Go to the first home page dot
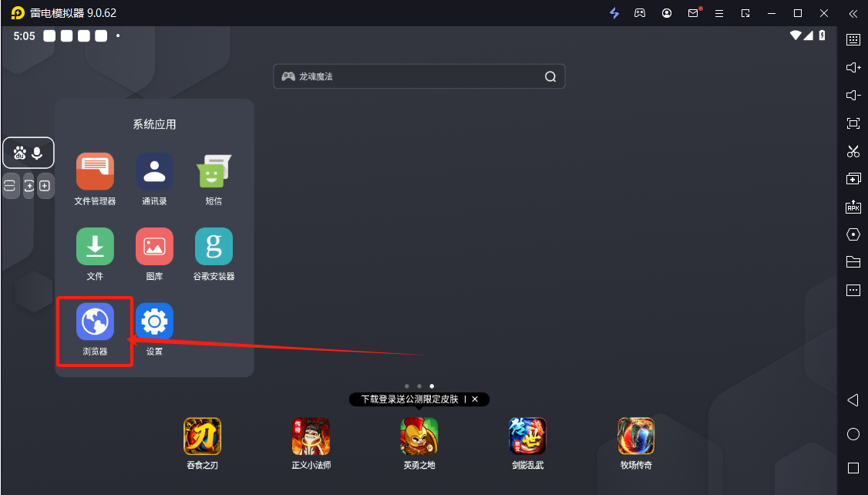 (x=407, y=386)
